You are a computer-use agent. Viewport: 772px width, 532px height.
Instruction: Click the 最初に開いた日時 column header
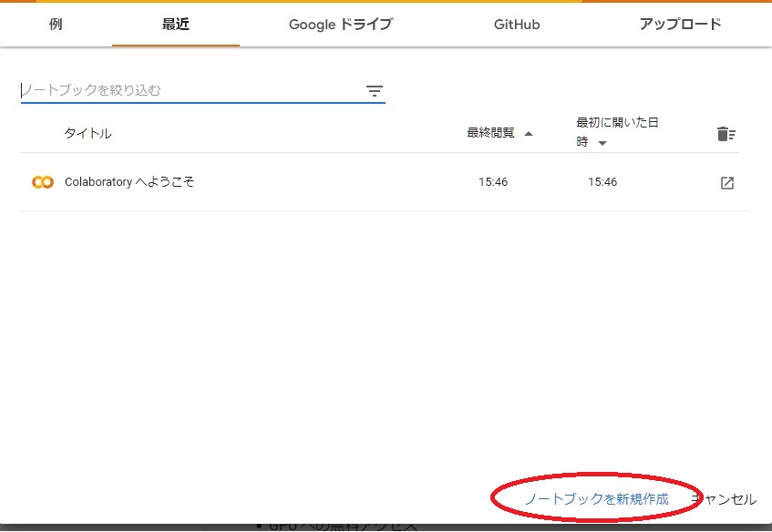[x=617, y=132]
